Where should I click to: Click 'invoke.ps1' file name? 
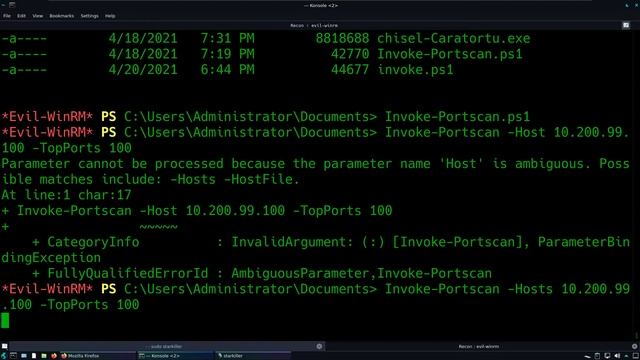coord(415,69)
